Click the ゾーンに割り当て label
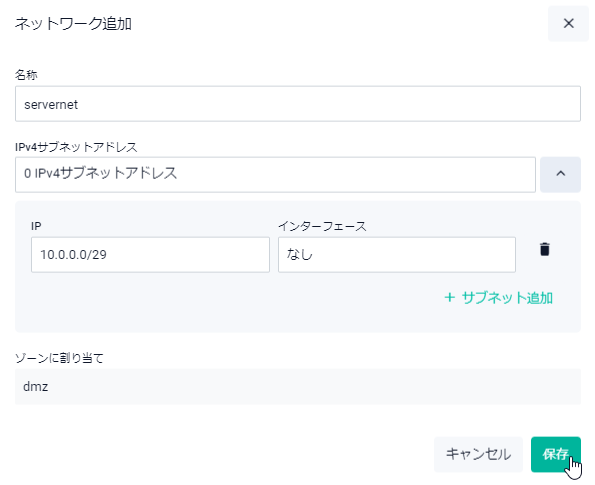Screen dimensions: 595x485 [59, 358]
